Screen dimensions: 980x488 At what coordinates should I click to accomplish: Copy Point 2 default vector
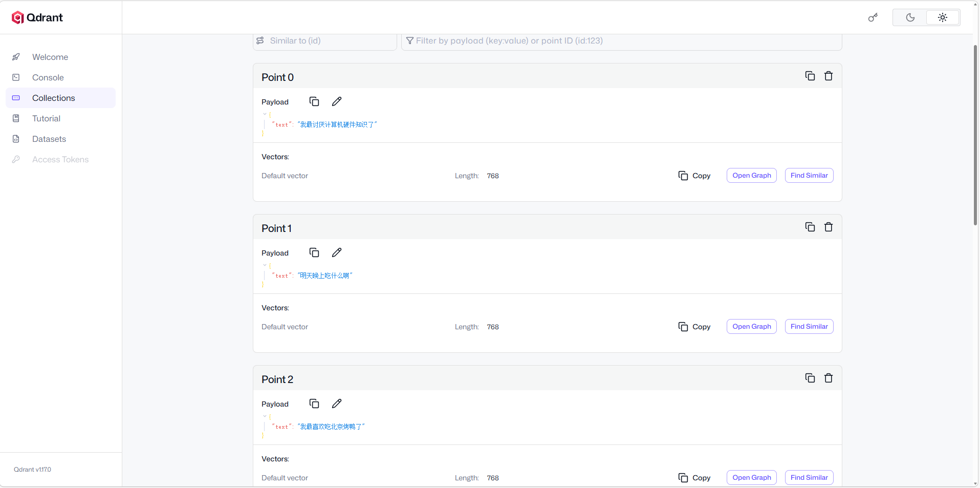click(x=694, y=478)
